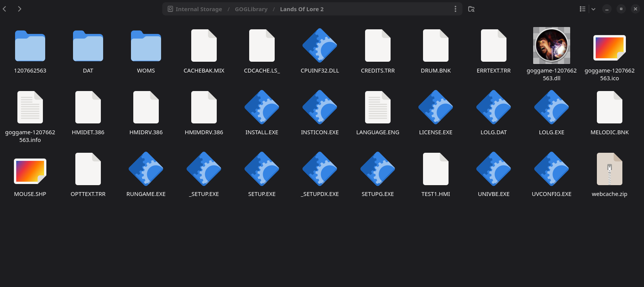Click the TEST1.HMI file name label
This screenshot has height=287, width=644.
click(436, 194)
